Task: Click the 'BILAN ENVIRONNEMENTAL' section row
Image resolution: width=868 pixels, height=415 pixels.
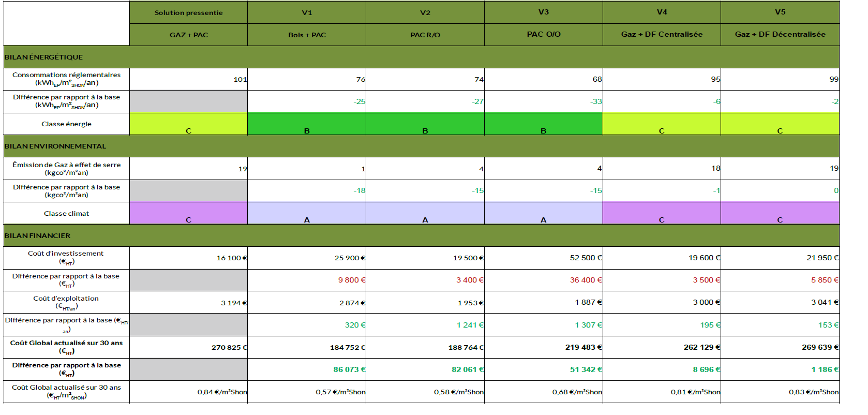Action: coord(422,146)
